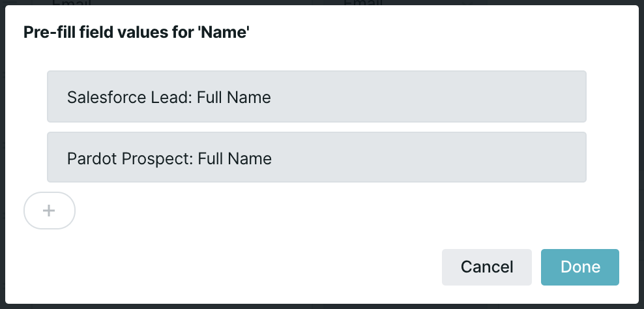Choose the Salesforce Lead pre-fill entry
Viewport: 644px width, 309px height.
[316, 97]
